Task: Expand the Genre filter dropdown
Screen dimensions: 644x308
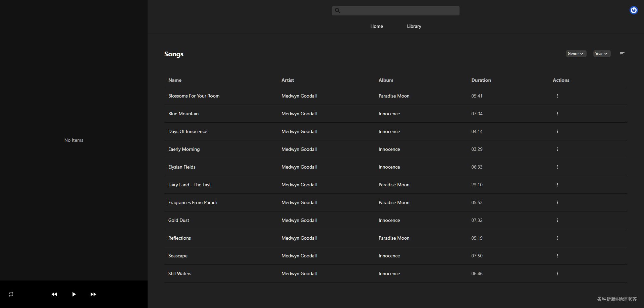Action: pyautogui.click(x=576, y=54)
